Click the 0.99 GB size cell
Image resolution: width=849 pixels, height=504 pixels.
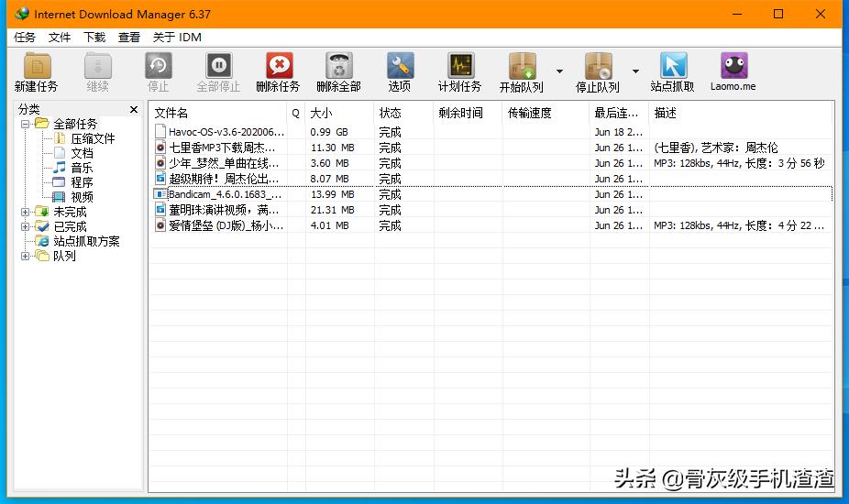pyautogui.click(x=329, y=132)
